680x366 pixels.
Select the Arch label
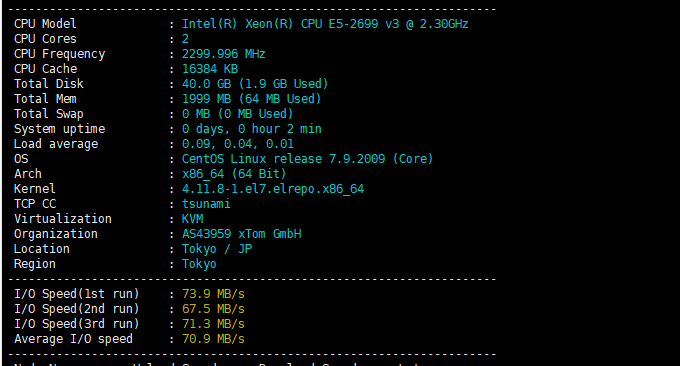(28, 174)
